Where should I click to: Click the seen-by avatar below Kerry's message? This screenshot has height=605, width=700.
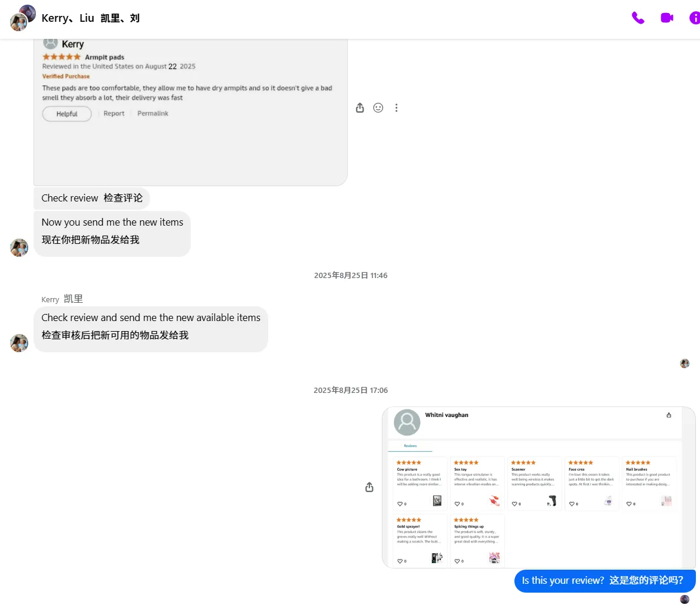click(x=685, y=363)
